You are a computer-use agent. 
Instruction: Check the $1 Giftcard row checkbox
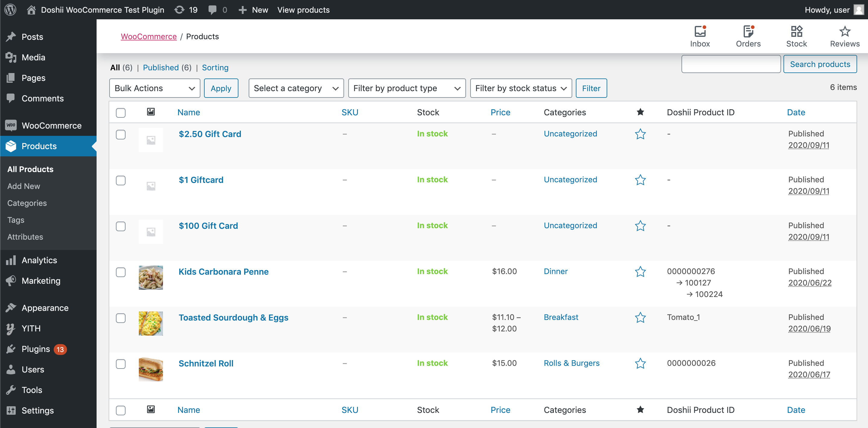121,180
